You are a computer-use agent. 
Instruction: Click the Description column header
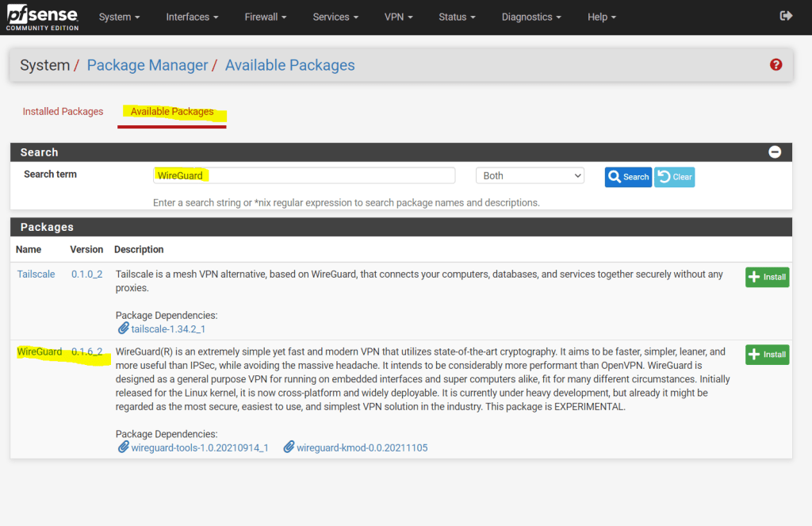coord(139,249)
